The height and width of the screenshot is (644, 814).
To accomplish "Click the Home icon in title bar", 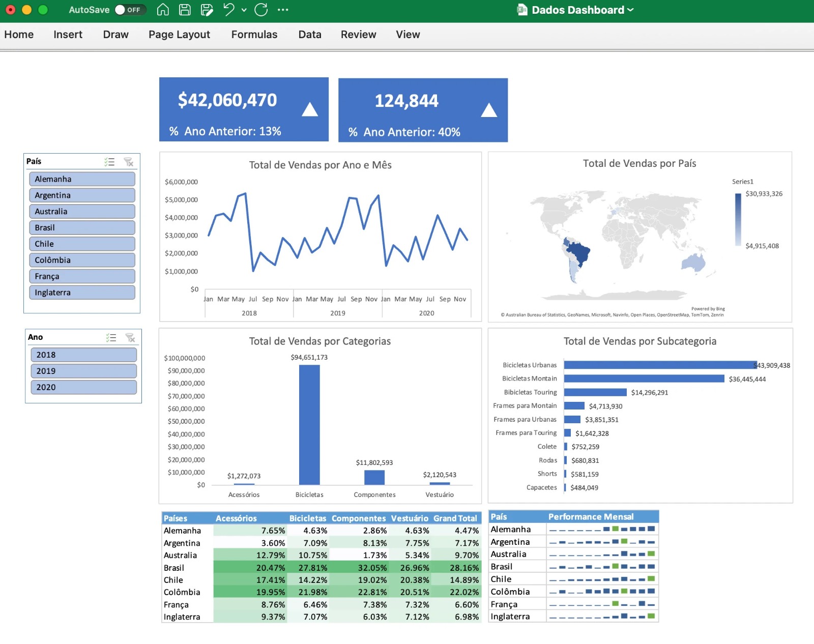I will 163,10.
